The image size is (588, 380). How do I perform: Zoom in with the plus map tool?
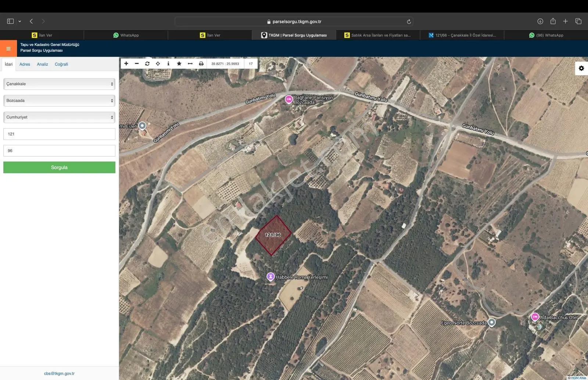tap(126, 64)
